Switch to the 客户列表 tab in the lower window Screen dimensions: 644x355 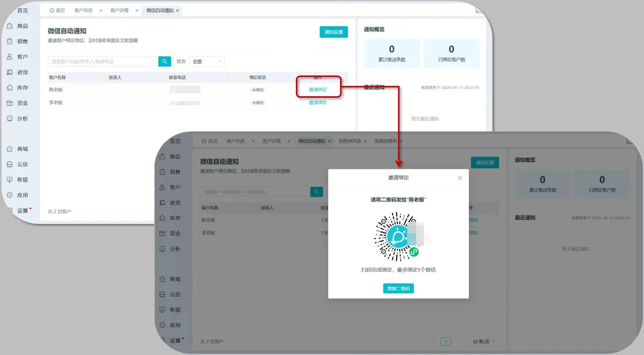tap(236, 141)
